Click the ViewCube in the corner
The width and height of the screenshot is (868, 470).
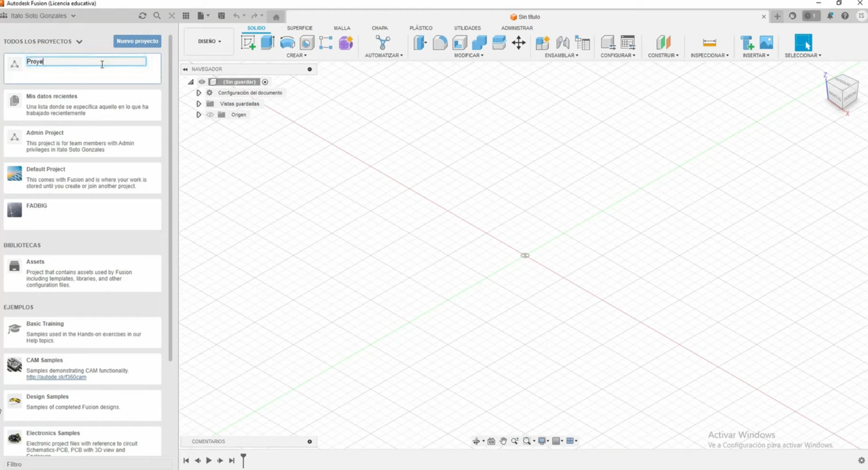click(842, 92)
